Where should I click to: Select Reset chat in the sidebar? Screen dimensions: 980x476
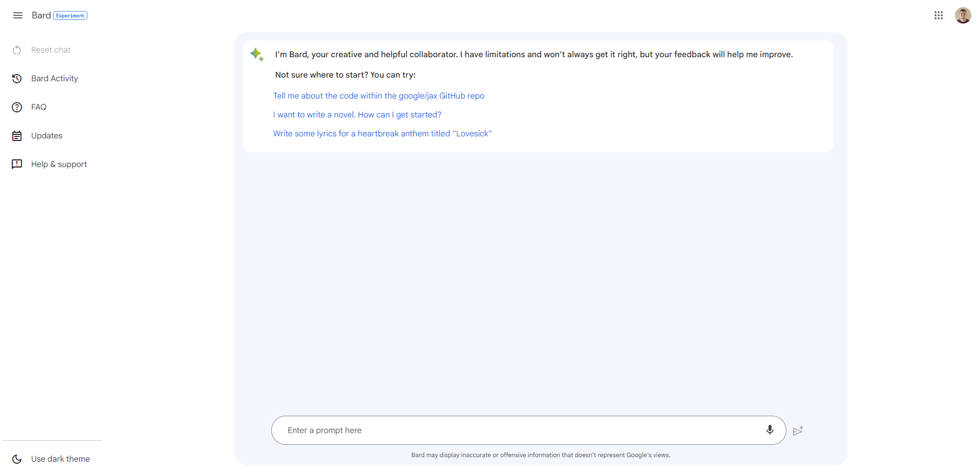51,50
